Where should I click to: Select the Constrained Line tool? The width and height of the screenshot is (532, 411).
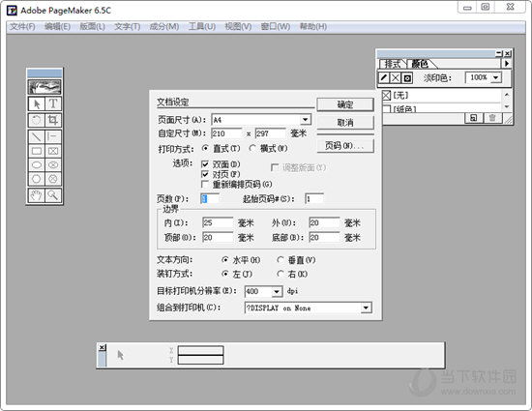pyautogui.click(x=53, y=136)
